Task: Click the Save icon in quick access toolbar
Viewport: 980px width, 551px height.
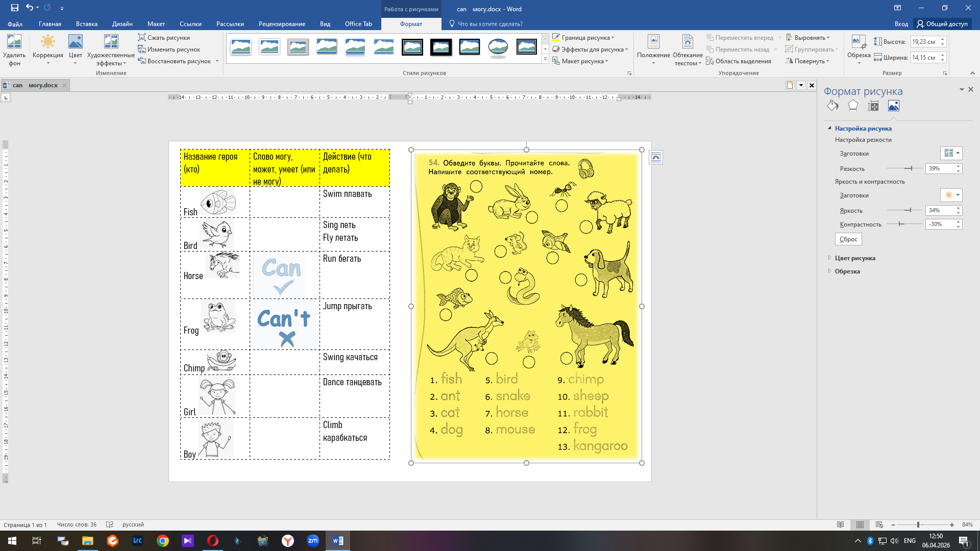Action: pos(14,8)
